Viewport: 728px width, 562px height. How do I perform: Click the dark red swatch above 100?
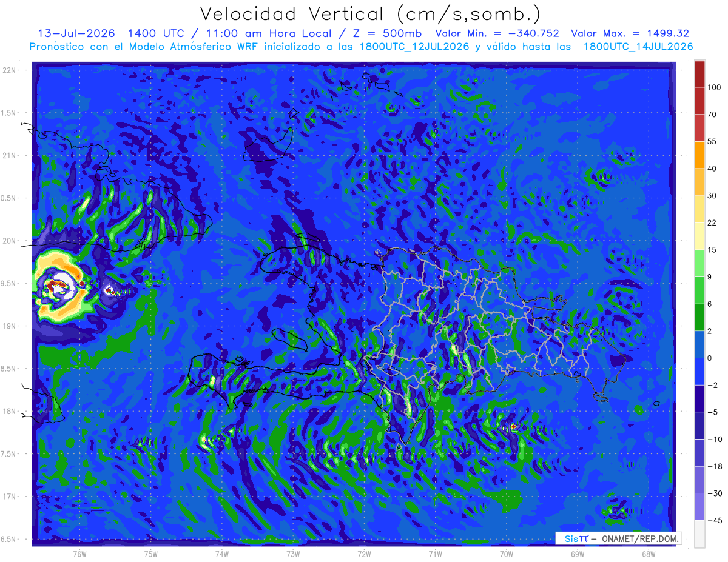pyautogui.click(x=699, y=73)
